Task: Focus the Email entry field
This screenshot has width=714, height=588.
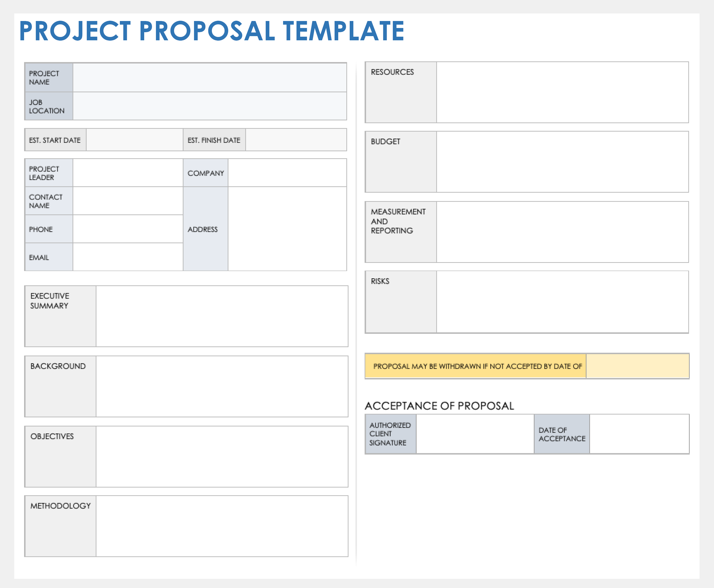Action: [x=128, y=257]
